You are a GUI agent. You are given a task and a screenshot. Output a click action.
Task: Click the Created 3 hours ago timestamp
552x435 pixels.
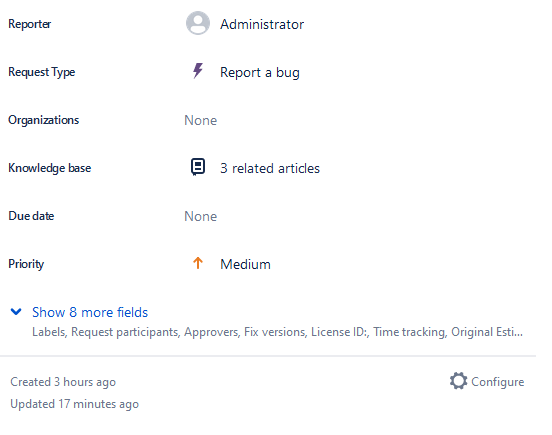(63, 382)
